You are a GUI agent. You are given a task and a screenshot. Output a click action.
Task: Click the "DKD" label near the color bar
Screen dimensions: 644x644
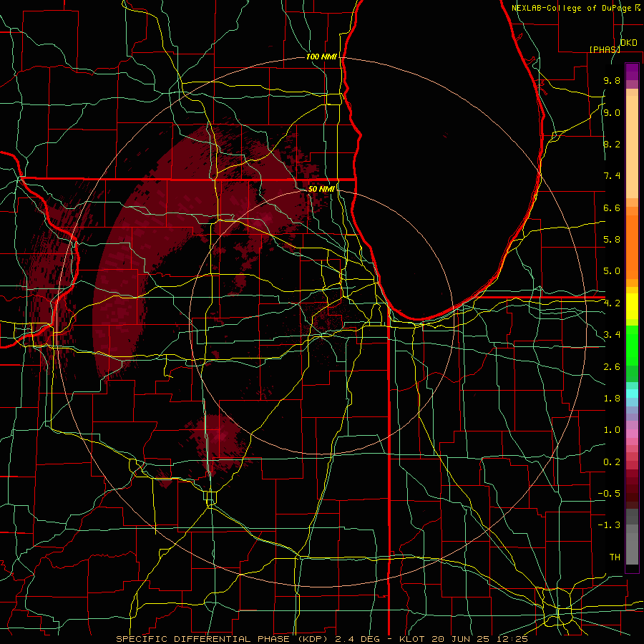(628, 43)
